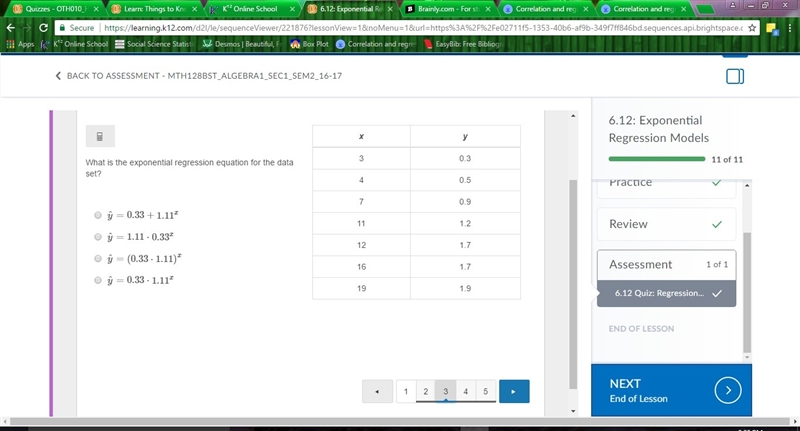Go to next question arrow
Image resolution: width=800 pixels, height=431 pixels.
pyautogui.click(x=514, y=391)
